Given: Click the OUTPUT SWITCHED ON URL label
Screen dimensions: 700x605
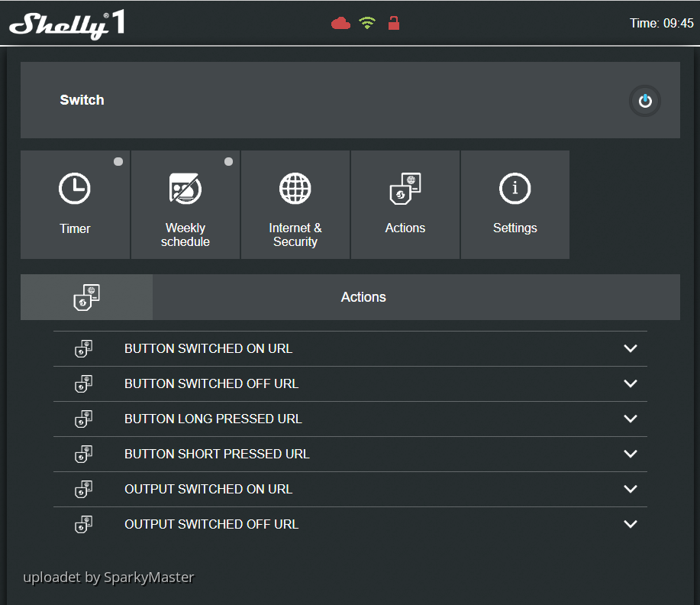Looking at the screenshot, I should [208, 489].
